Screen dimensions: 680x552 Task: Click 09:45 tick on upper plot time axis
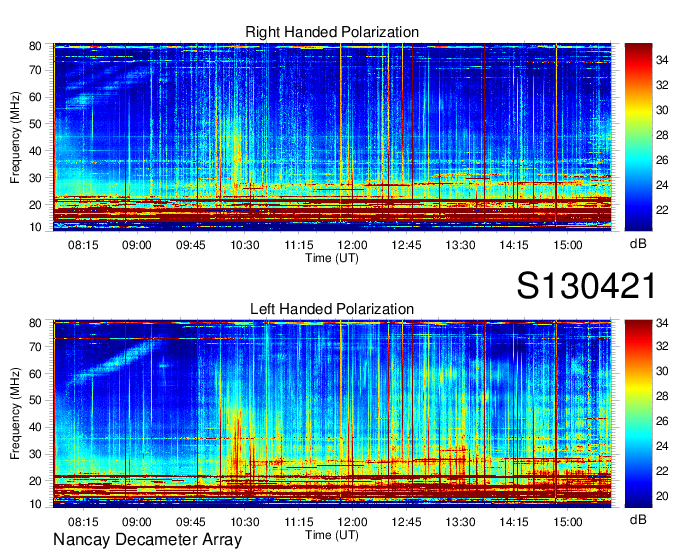click(191, 245)
